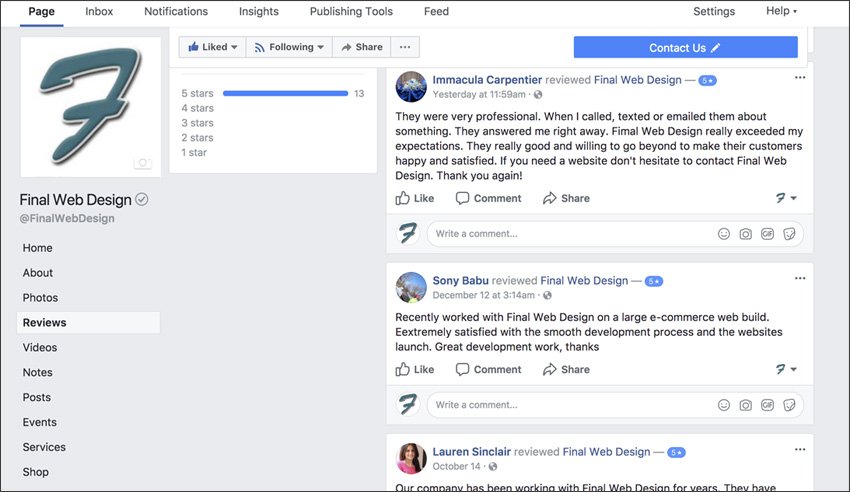Share Sony Babu's review

566,370
